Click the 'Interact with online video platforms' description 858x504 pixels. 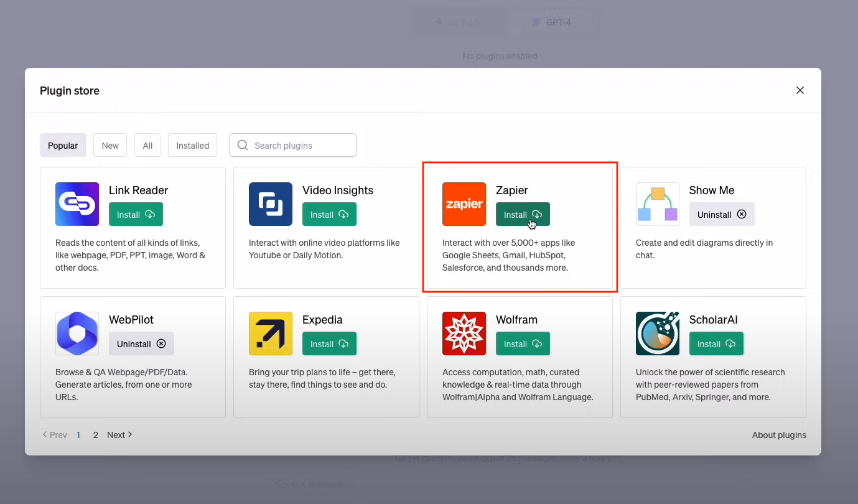coord(324,249)
